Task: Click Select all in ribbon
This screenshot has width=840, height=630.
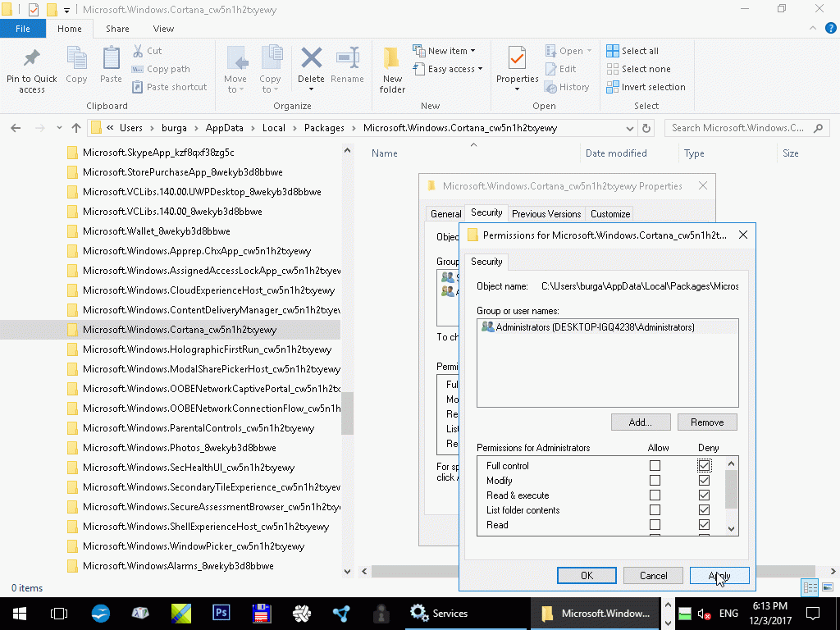Action: tap(632, 51)
